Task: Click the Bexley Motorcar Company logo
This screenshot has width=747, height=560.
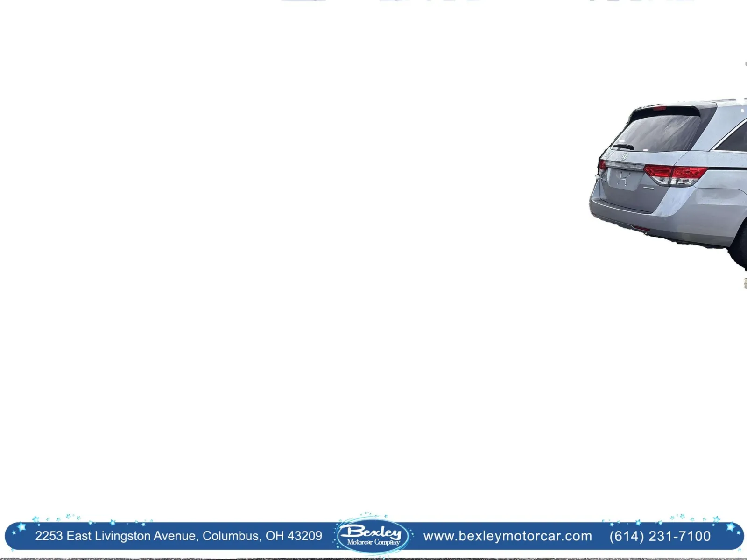Action: [373, 535]
